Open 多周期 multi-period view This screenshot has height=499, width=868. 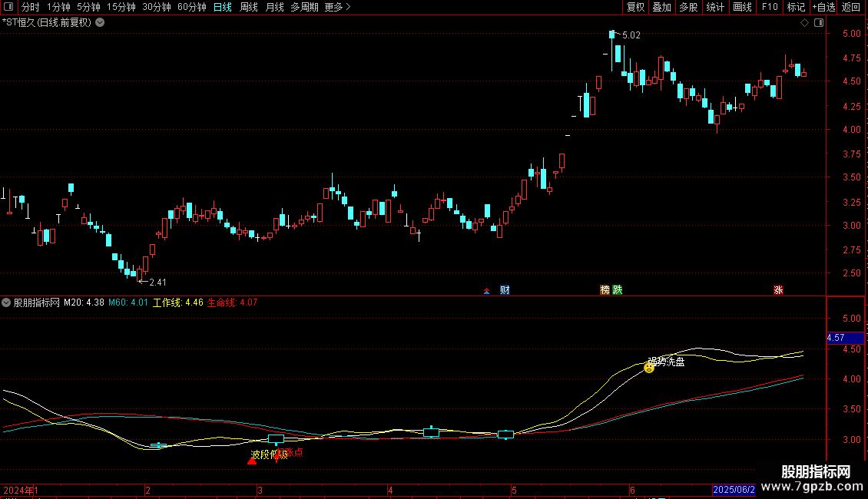coord(304,7)
